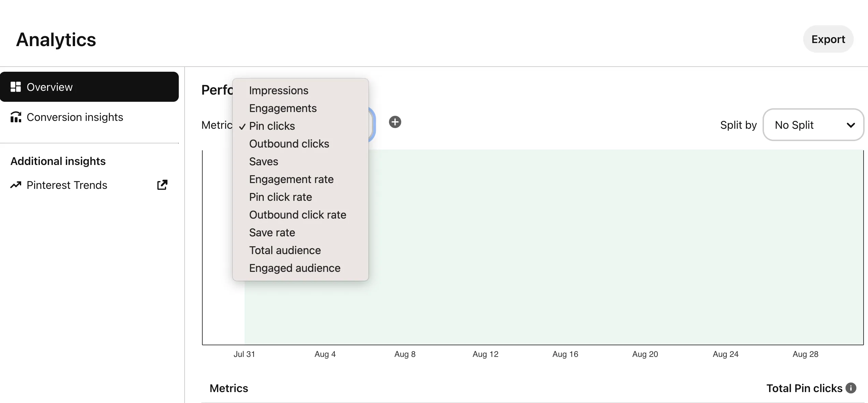Viewport: 868px width, 403px height.
Task: Select Outbound click rate metric
Action: (x=297, y=215)
